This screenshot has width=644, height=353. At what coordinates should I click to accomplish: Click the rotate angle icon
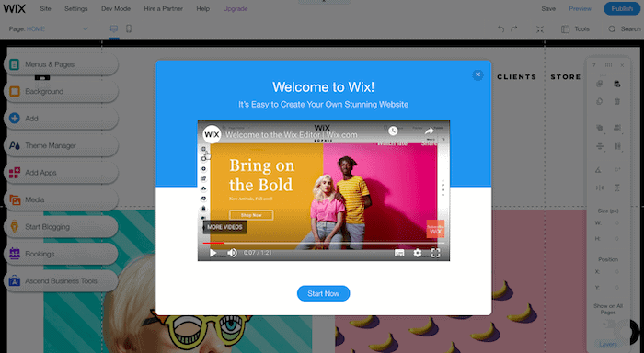tap(598, 170)
